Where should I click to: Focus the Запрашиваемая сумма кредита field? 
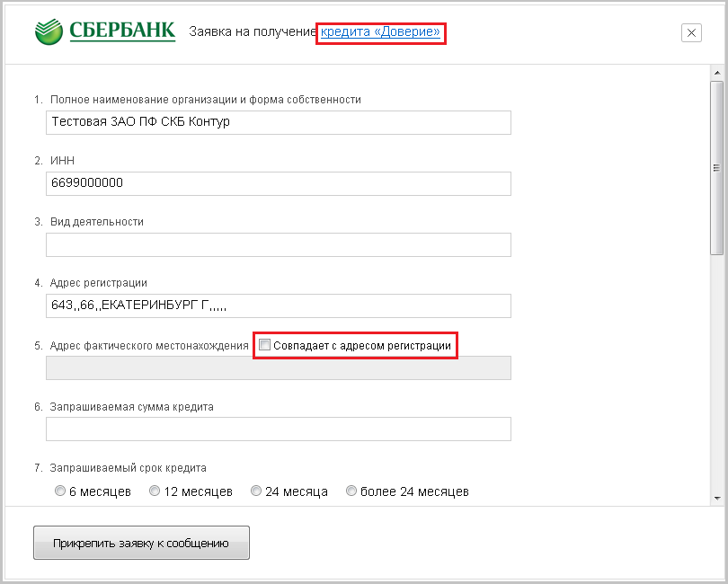[279, 429]
